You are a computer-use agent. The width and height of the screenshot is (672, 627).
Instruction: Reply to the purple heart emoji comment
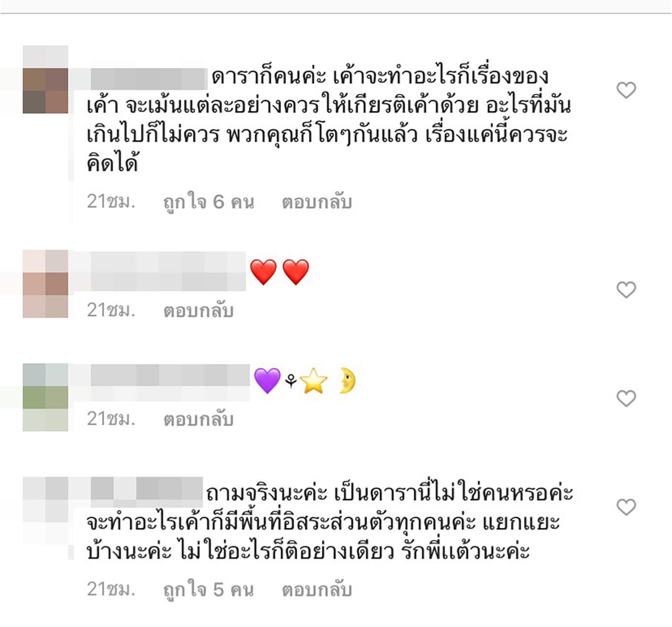[198, 419]
